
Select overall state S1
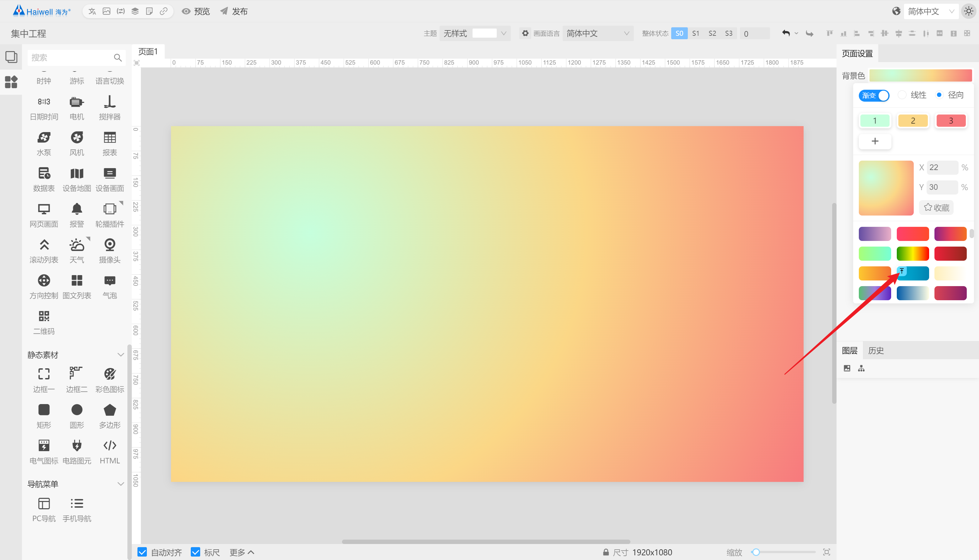[x=696, y=34]
